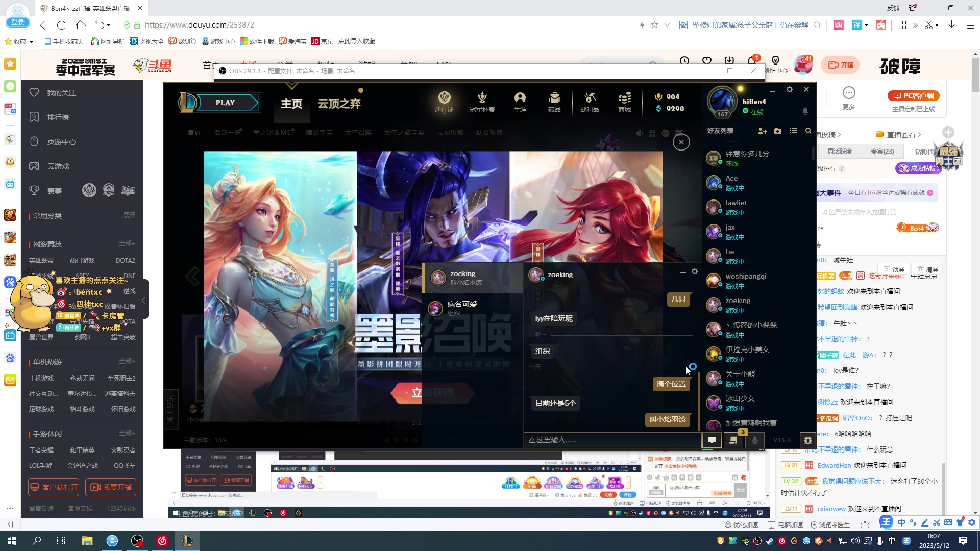Collapse the Douyu sidebar with the arrow handle
980x551 pixels.
click(144, 300)
